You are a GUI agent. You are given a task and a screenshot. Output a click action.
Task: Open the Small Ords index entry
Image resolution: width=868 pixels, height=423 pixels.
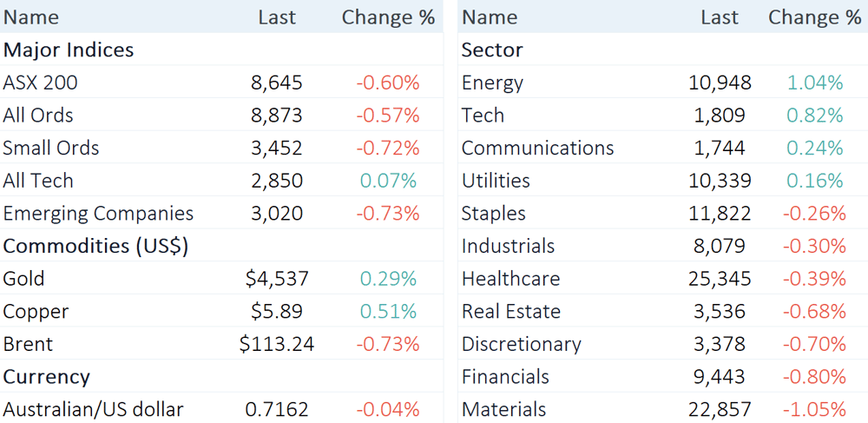click(221, 148)
